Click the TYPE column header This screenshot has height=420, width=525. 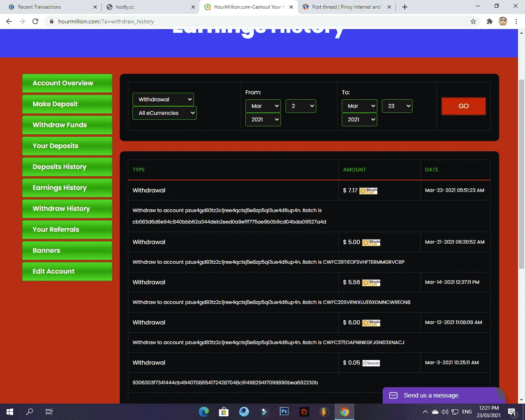click(x=139, y=169)
